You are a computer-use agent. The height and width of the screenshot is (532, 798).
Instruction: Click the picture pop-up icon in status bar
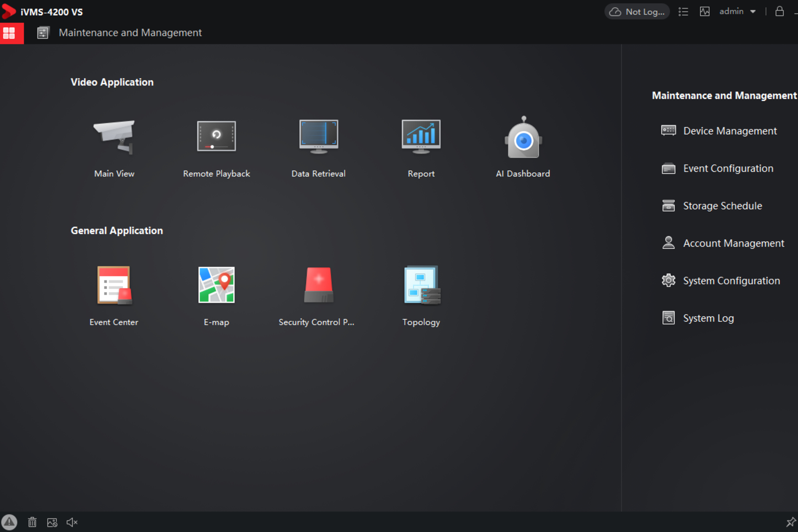52,522
